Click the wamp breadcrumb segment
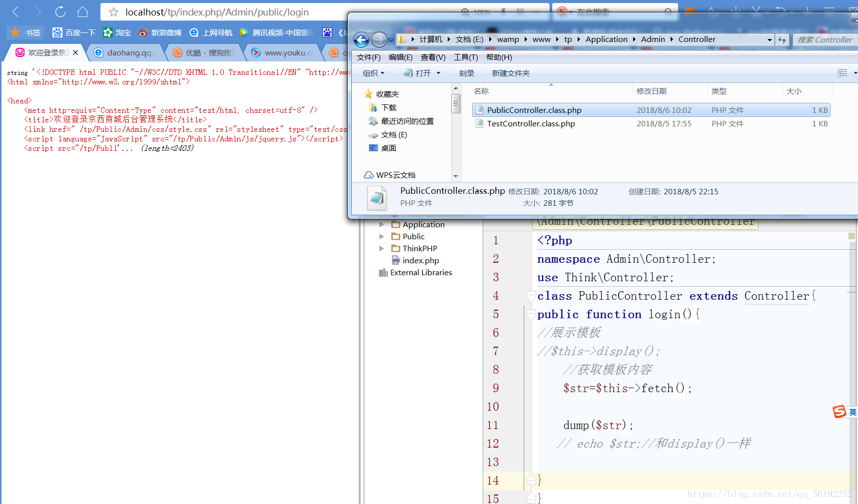 pyautogui.click(x=508, y=39)
